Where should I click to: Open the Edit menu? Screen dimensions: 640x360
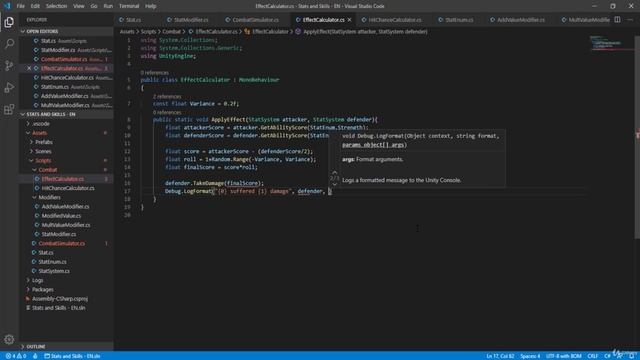click(x=35, y=6)
